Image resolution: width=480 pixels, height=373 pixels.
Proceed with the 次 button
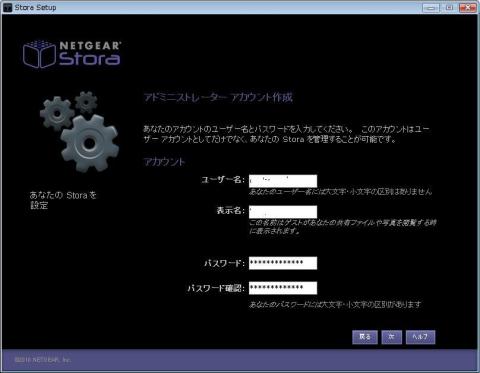[x=391, y=337]
